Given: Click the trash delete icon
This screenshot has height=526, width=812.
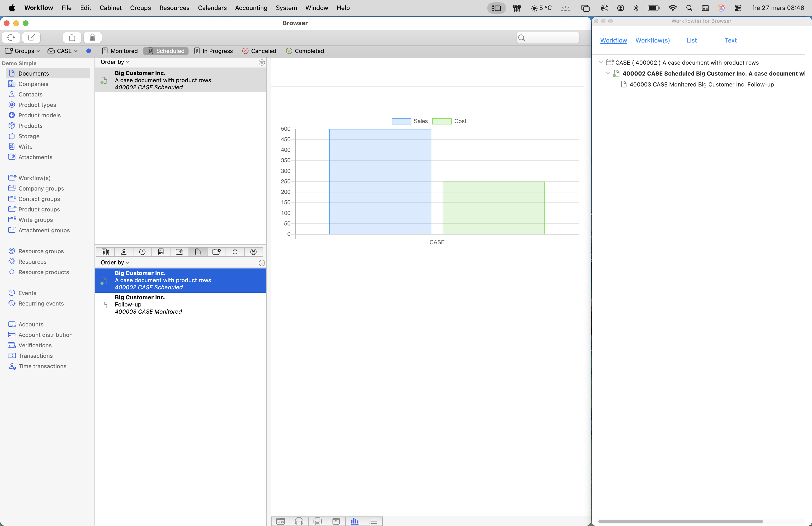Looking at the screenshot, I should [x=92, y=37].
